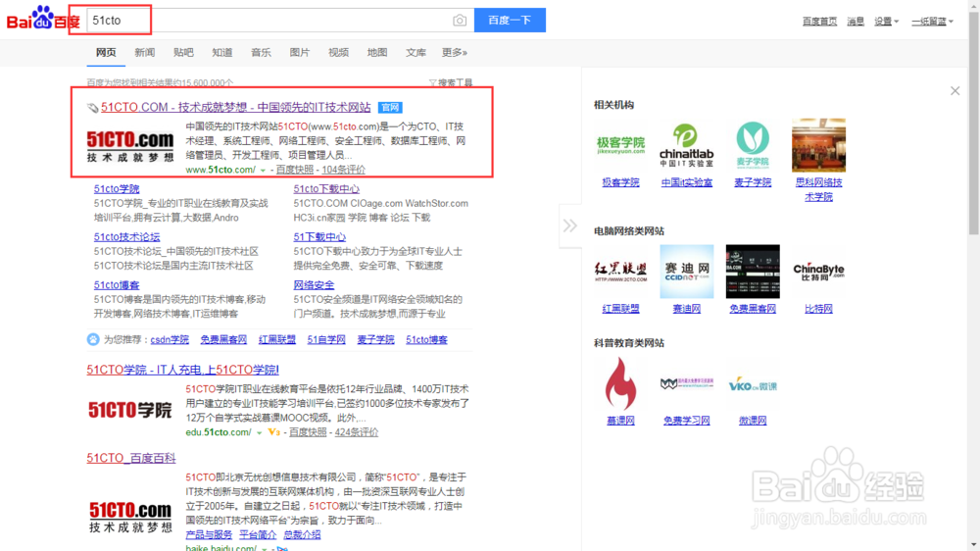Click 麦子学院 logo icon
Screen dimensions: 980x551
(753, 145)
